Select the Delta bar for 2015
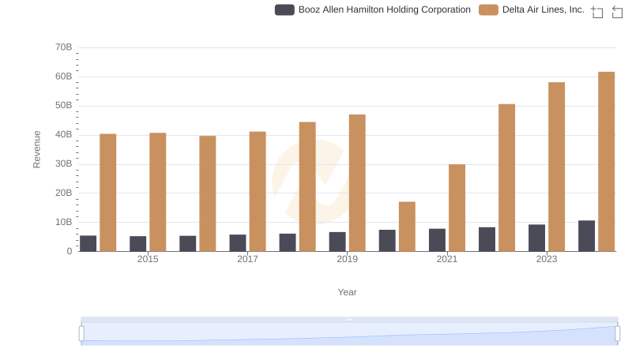Viewport: 632px width, 364px height. [x=157, y=192]
